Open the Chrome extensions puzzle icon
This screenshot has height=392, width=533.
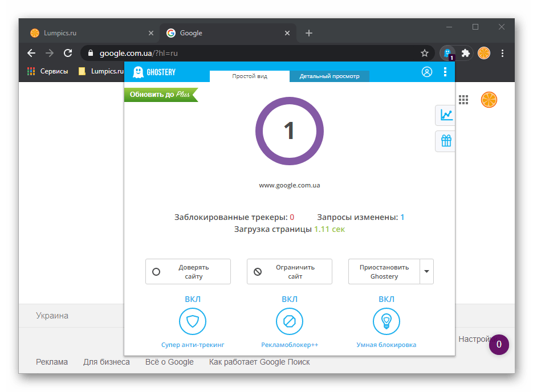[466, 53]
